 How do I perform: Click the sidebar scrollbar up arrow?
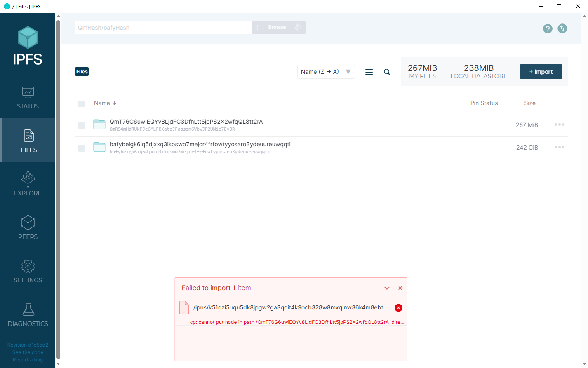click(58, 16)
